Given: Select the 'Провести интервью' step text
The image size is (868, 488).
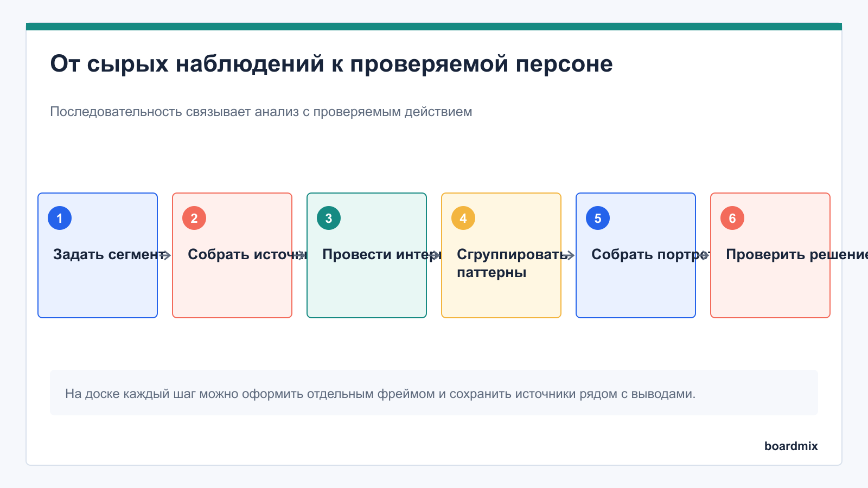Looking at the screenshot, I should pos(382,254).
